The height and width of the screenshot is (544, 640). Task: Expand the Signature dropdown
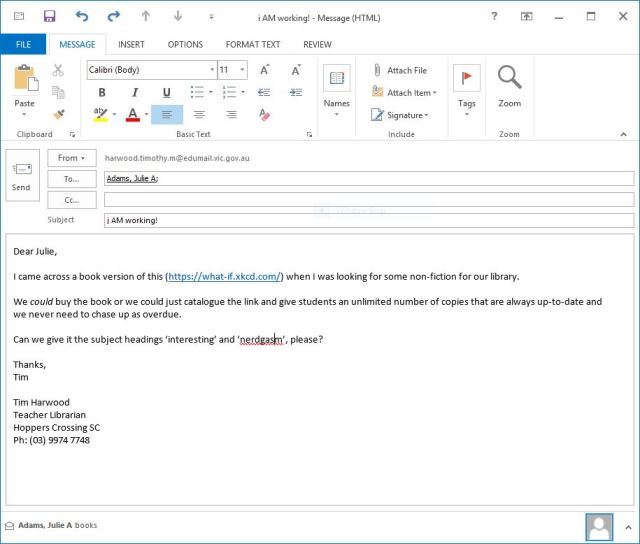pos(400,115)
